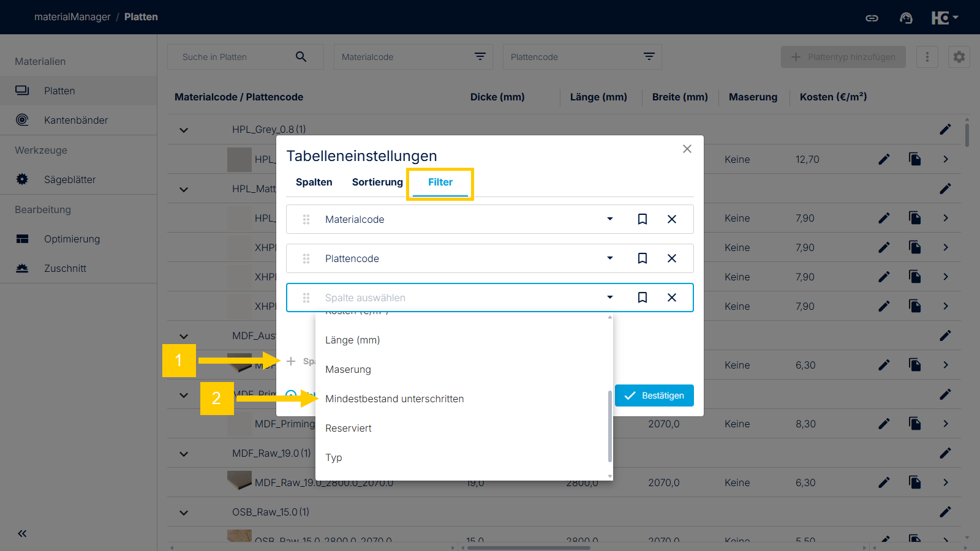
Task: Open Zuschnitt in sidebar
Action: (x=78, y=268)
